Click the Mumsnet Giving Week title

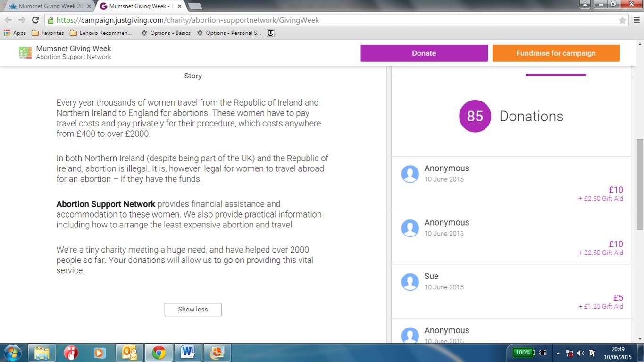click(74, 49)
